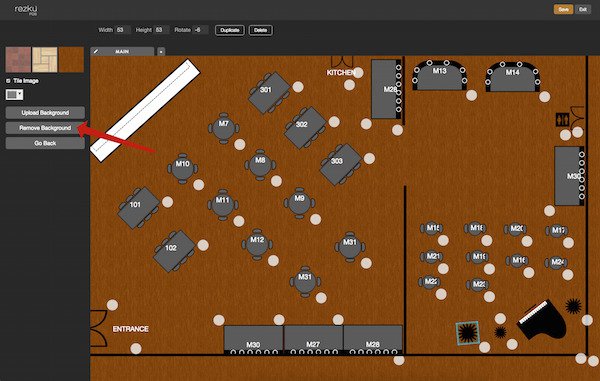The image size is (600, 381).
Task: Select round table M9
Action: [299, 203]
